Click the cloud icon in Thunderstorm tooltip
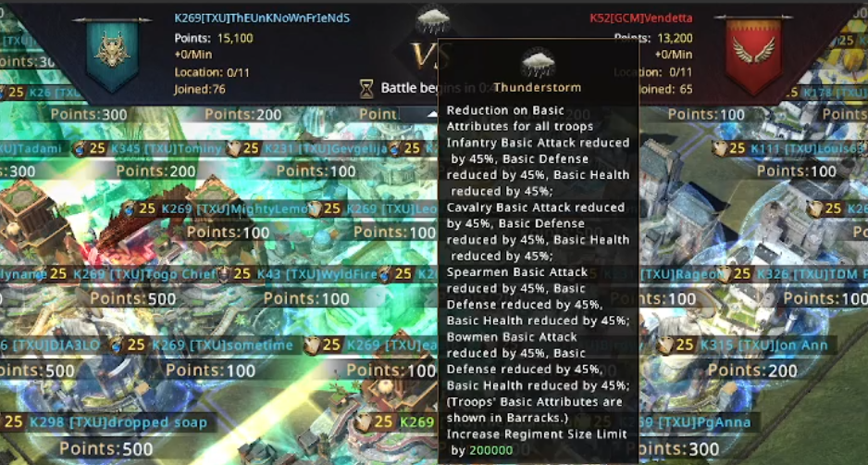Screen dimensions: 868x465 [538, 62]
